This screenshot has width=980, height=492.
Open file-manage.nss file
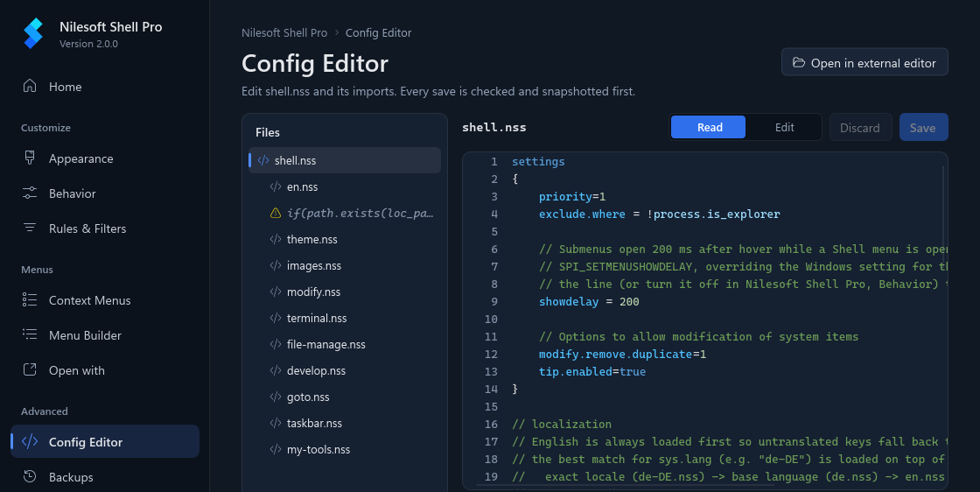point(345,344)
